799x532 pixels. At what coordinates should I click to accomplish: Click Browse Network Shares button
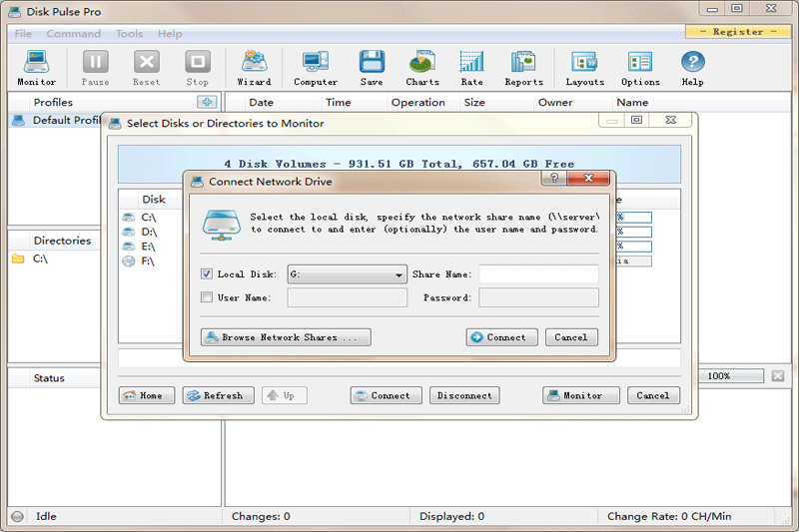pyautogui.click(x=286, y=337)
